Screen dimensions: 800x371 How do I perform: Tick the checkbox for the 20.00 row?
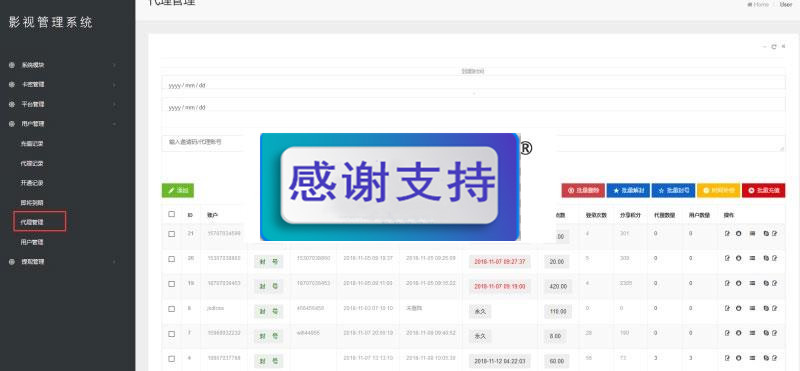(x=171, y=259)
